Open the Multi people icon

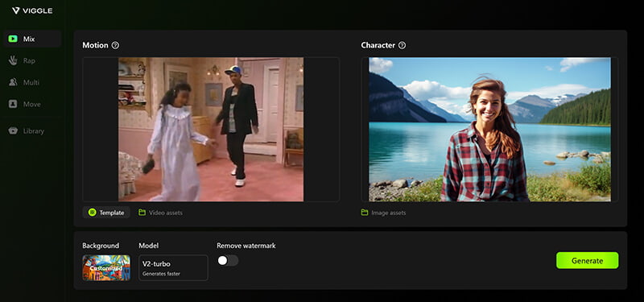[13, 82]
